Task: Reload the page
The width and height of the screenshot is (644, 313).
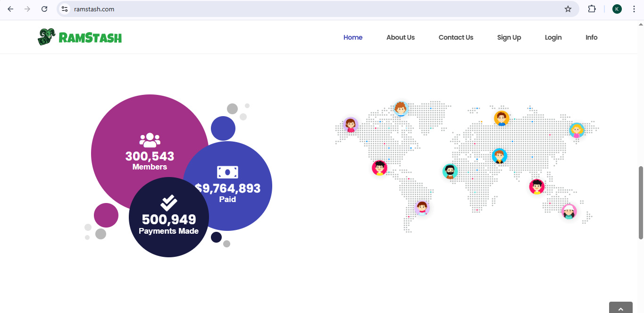Action: coord(44,9)
